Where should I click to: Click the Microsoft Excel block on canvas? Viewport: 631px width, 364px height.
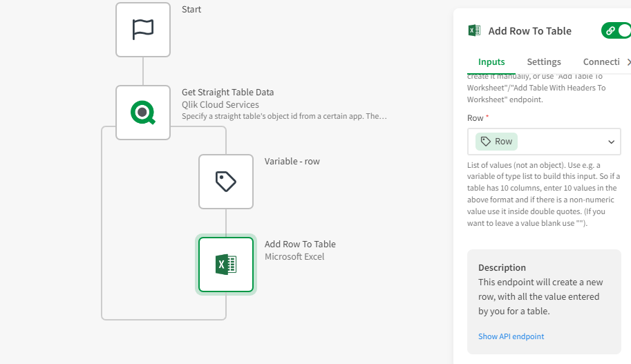click(x=226, y=265)
